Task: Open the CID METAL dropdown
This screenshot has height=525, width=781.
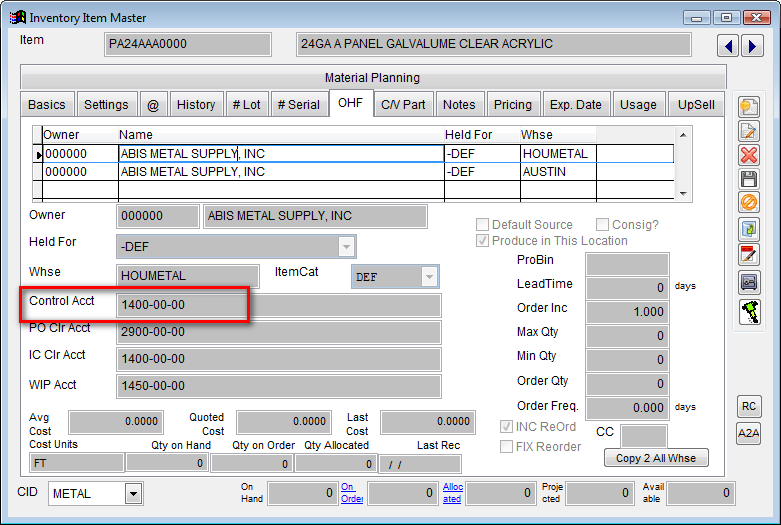Action: pyautogui.click(x=133, y=493)
